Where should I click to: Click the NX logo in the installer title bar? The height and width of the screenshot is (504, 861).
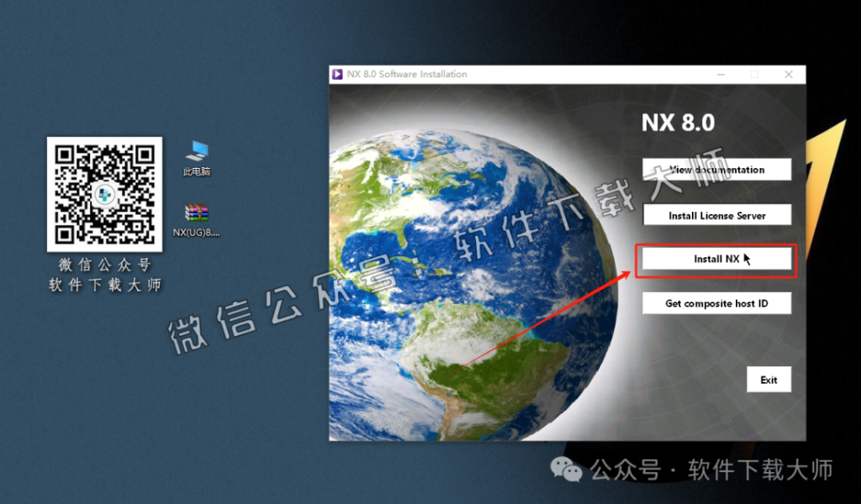click(339, 74)
